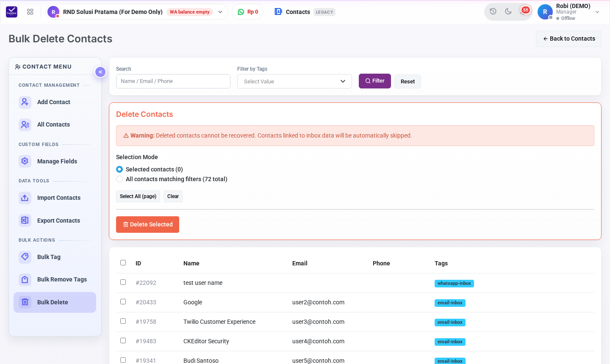Click Back to Contacts button
The image size is (610, 364).
tap(568, 39)
